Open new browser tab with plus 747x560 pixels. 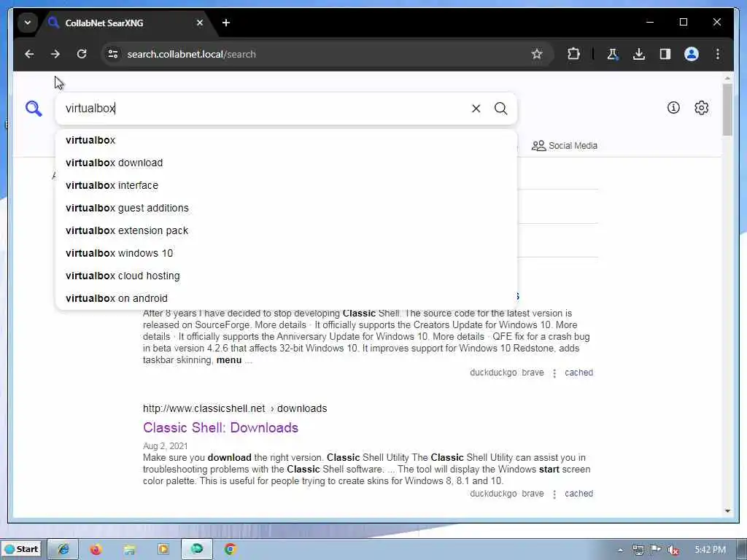[x=226, y=23]
